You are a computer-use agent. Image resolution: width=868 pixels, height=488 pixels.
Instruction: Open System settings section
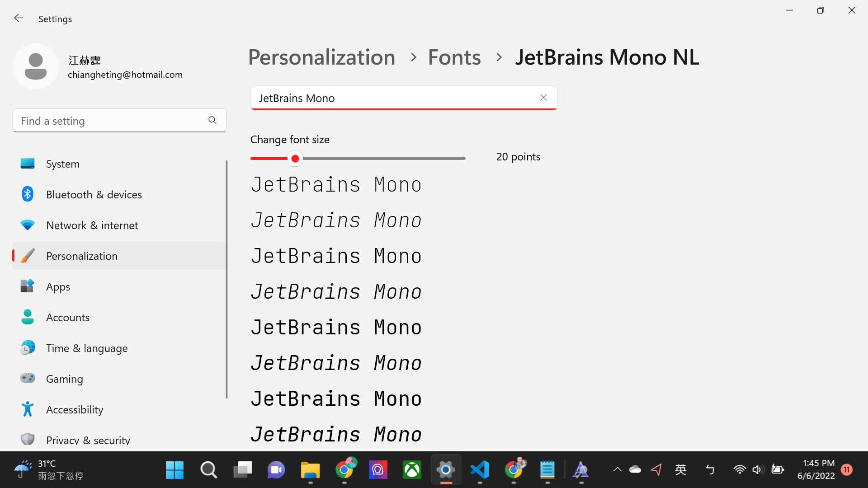(x=62, y=164)
